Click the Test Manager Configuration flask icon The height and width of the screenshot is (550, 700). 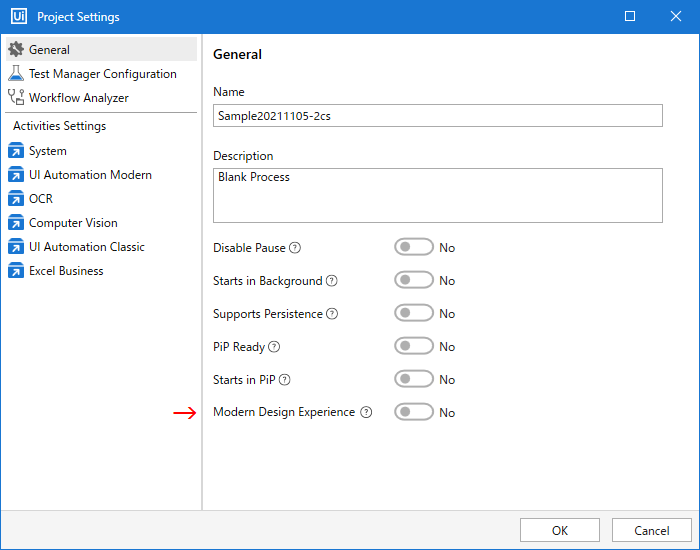coord(16,74)
